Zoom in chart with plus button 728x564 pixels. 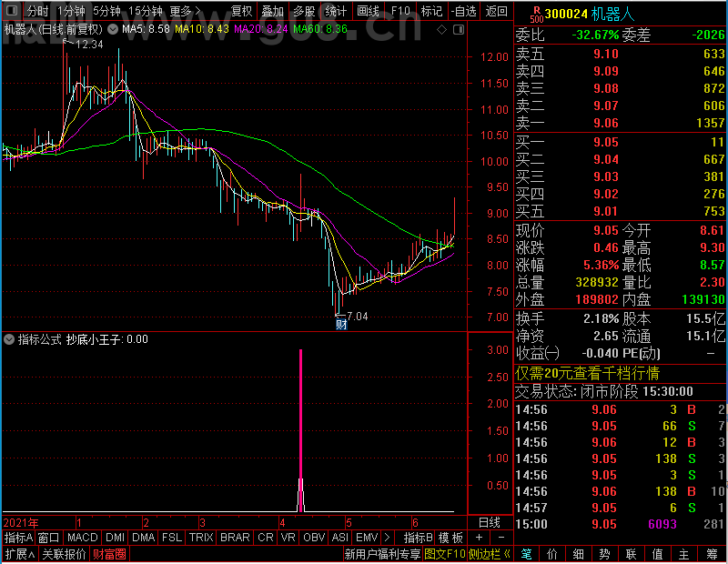click(479, 538)
